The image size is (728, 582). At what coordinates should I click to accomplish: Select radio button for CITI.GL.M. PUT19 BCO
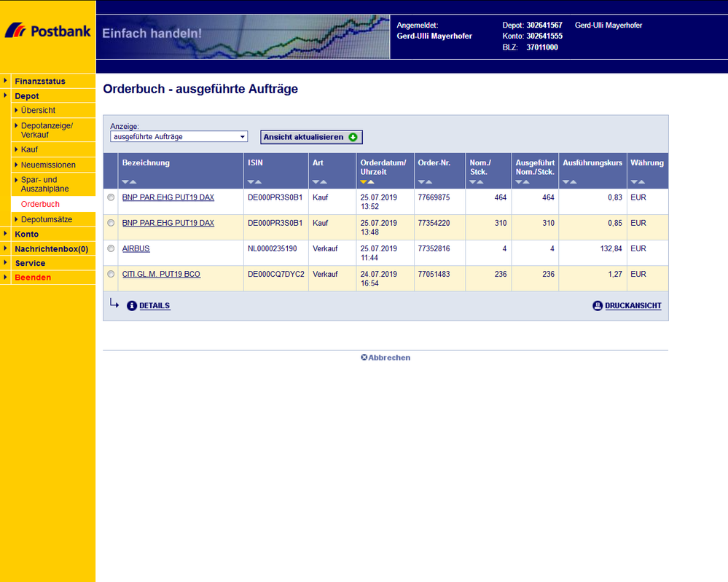coord(111,274)
